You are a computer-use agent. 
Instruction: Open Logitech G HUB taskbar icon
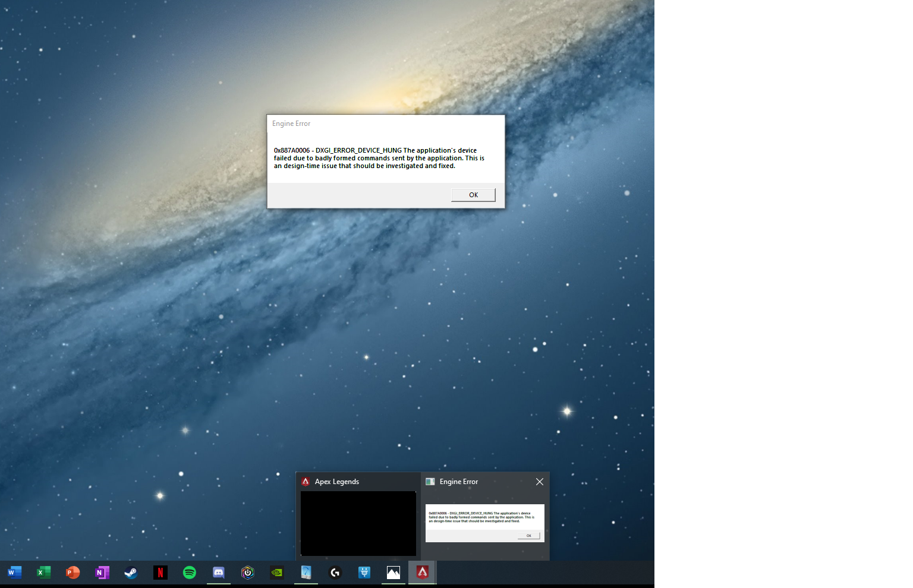tap(335, 573)
